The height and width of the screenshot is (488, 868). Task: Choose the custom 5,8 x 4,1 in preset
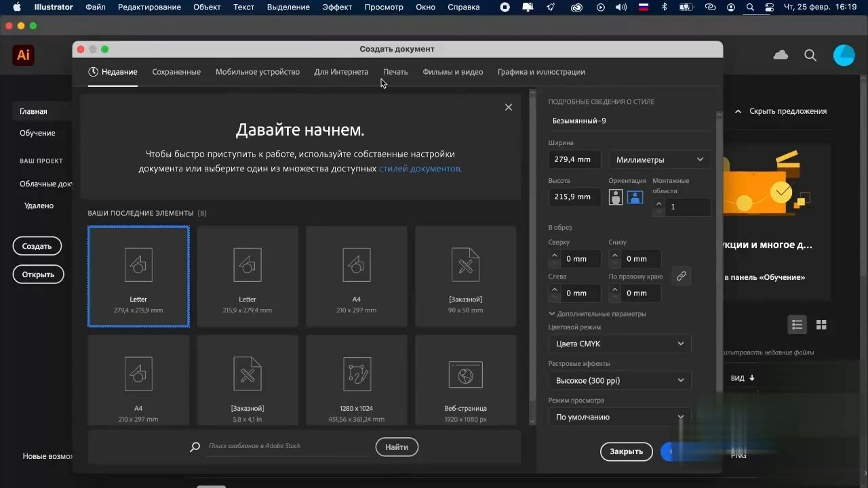pos(248,380)
